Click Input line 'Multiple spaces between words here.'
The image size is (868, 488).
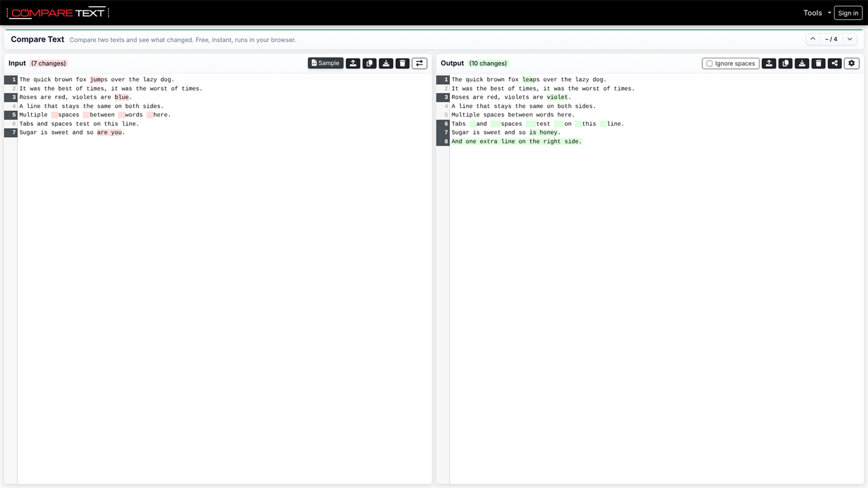tap(95, 115)
